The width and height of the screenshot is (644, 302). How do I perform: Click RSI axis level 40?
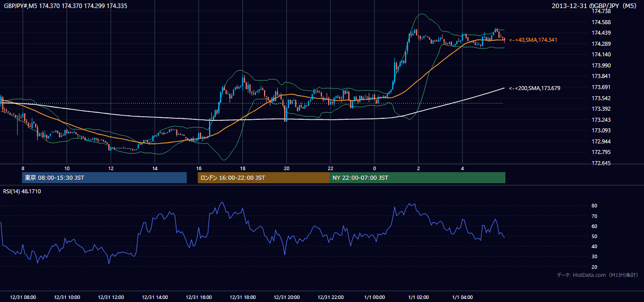pyautogui.click(x=595, y=246)
